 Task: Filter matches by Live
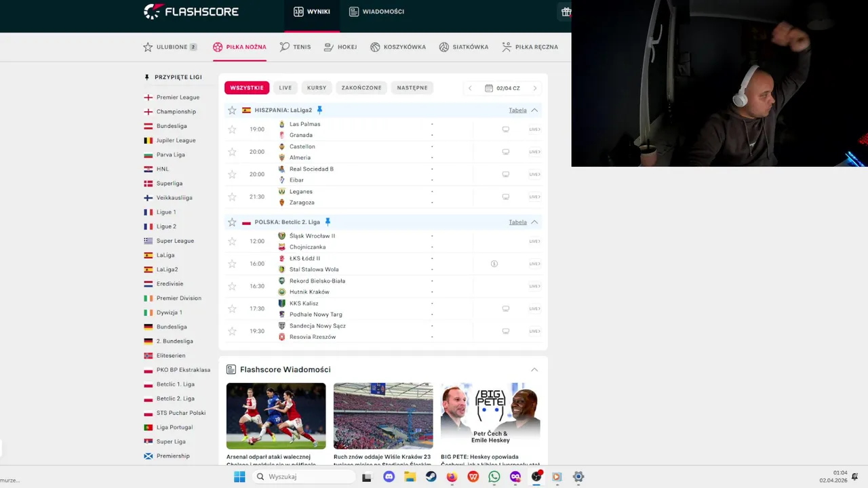tap(285, 87)
